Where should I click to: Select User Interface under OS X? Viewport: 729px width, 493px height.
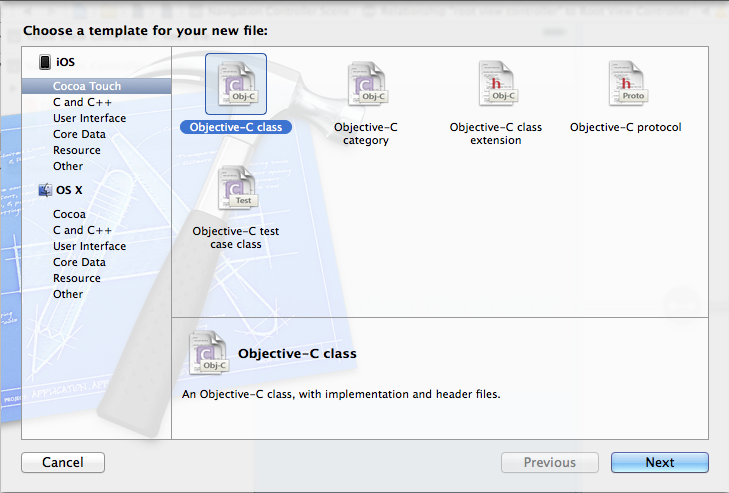pyautogui.click(x=96, y=246)
